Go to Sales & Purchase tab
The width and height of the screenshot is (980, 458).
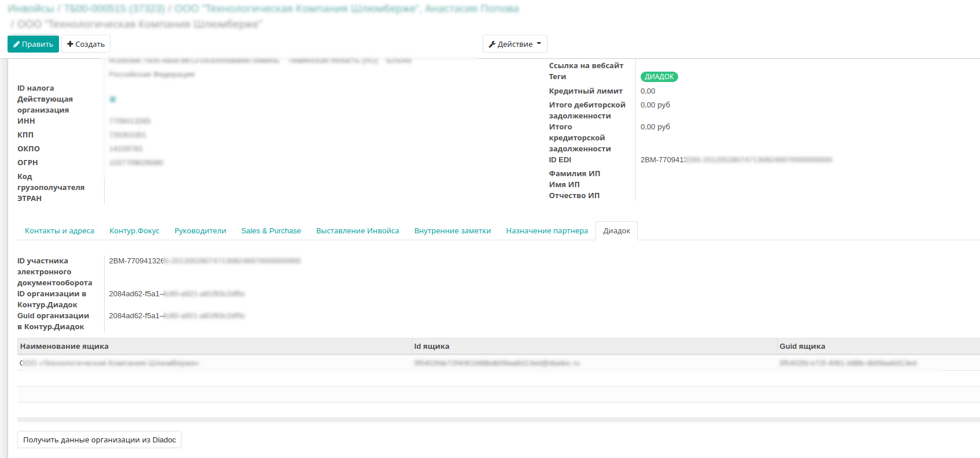[x=271, y=230]
